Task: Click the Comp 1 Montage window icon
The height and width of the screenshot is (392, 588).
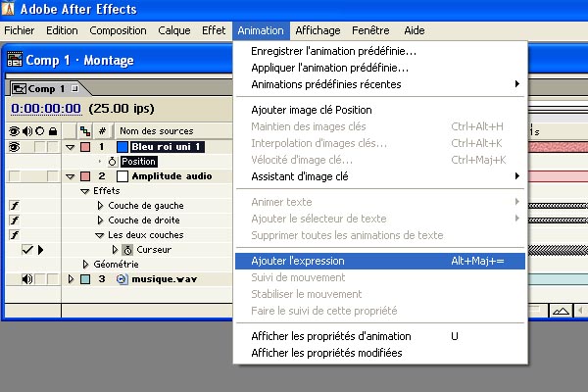Action: [15, 59]
